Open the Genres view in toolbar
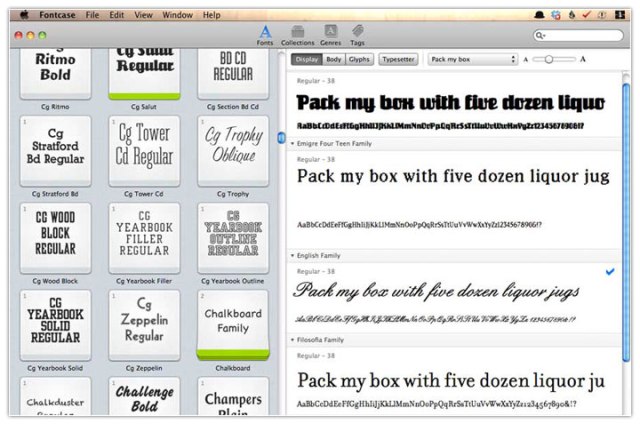Image resolution: width=640 pixels, height=424 pixels. (330, 35)
